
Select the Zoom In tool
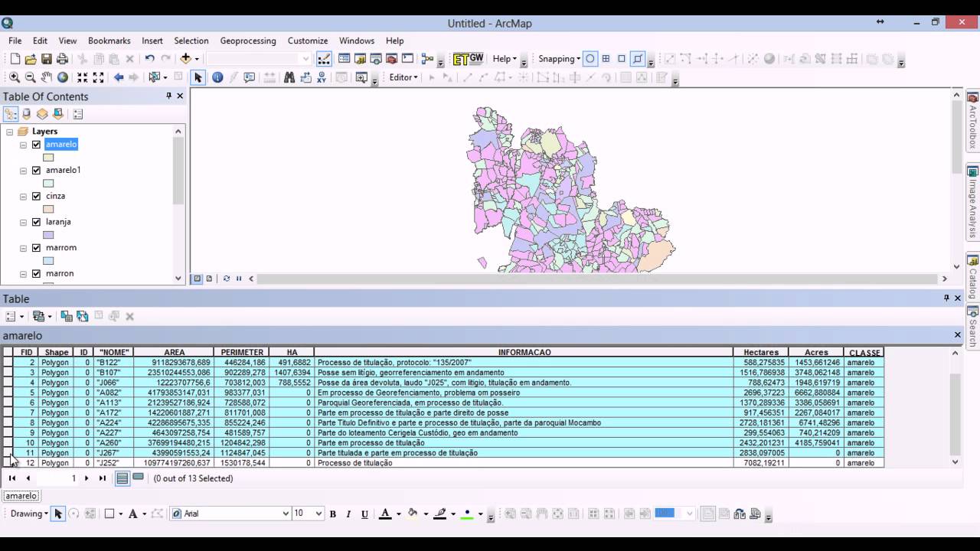coord(15,77)
